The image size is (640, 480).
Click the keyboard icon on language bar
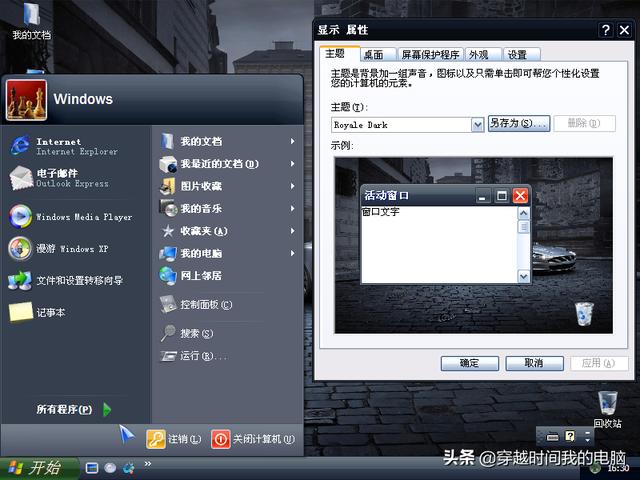tap(552, 437)
